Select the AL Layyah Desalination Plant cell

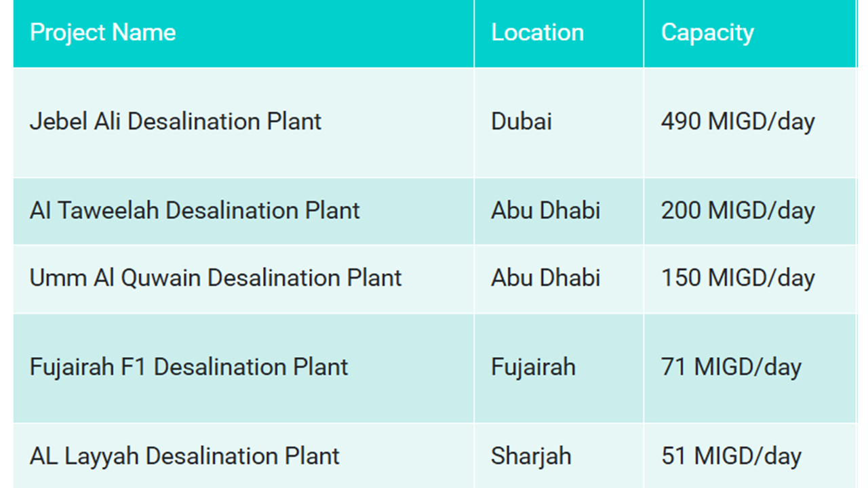pos(184,456)
